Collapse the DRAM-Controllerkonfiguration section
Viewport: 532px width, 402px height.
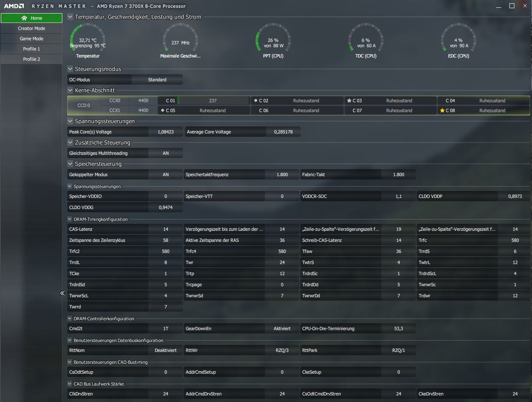click(70, 319)
